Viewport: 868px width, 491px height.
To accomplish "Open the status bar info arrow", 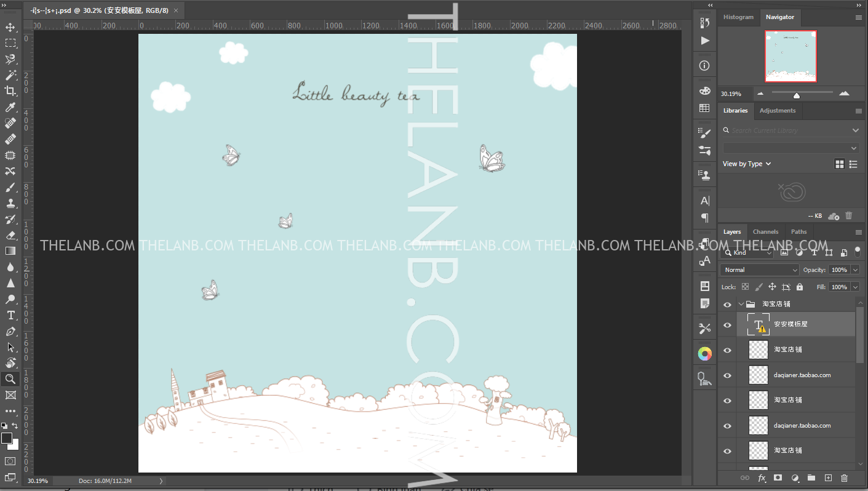I will [161, 481].
